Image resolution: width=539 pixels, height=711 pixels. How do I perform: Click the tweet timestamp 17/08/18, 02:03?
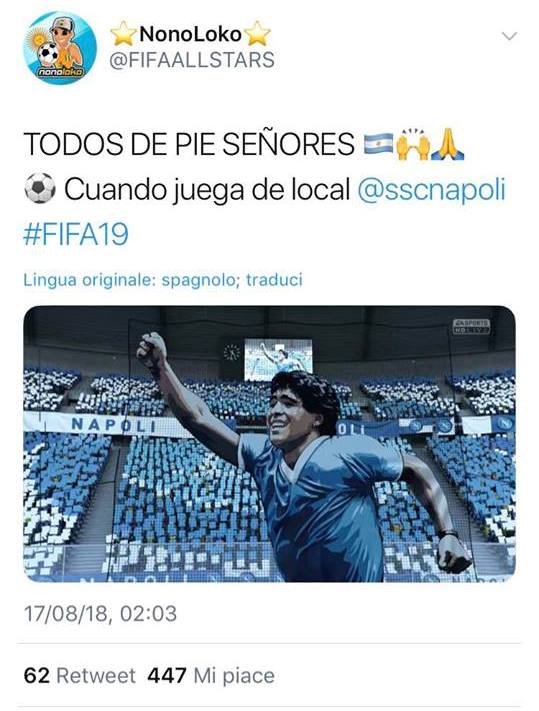[100, 614]
